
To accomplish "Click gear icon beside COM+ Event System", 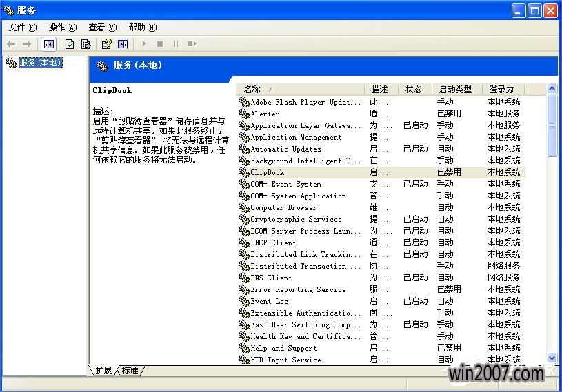I will (243, 184).
